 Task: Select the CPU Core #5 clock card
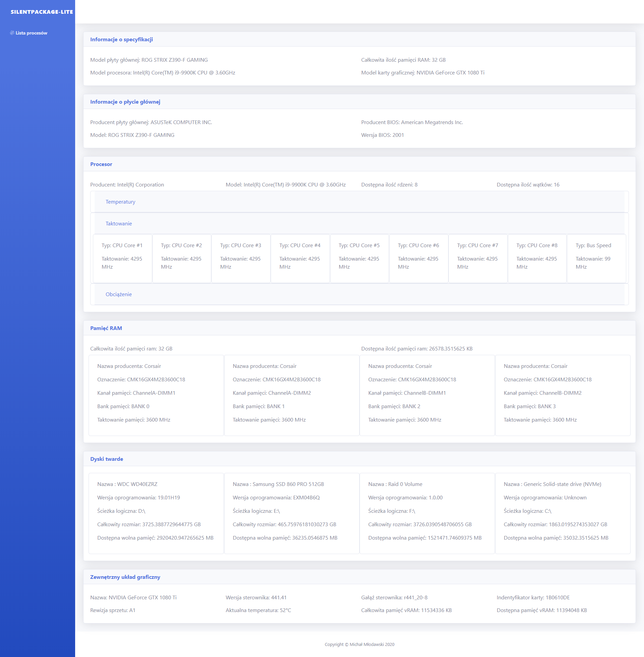click(x=359, y=258)
